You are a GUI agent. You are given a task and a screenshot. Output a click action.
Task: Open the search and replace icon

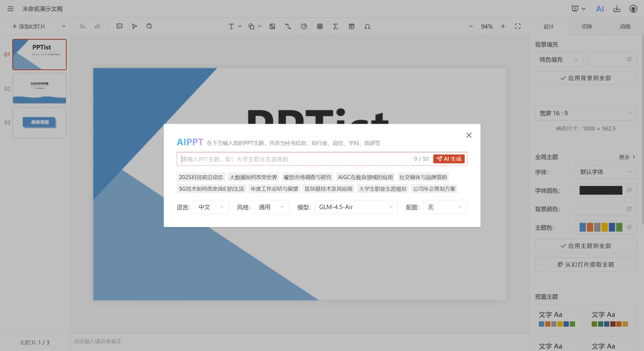tap(149, 26)
